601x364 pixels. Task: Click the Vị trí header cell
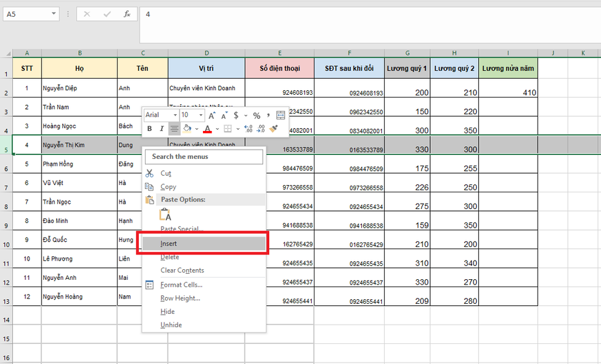point(206,68)
